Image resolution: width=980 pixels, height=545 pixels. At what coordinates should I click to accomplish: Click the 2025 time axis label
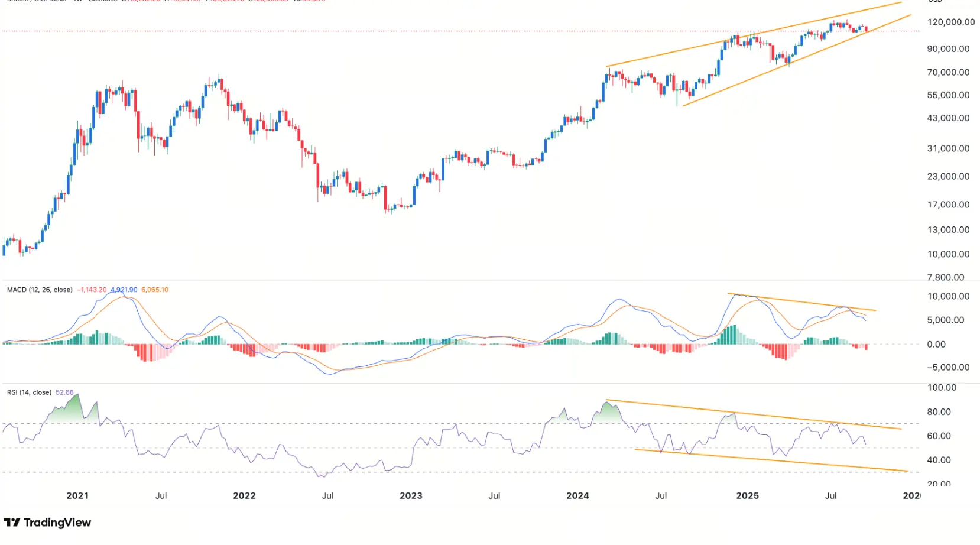(x=747, y=495)
